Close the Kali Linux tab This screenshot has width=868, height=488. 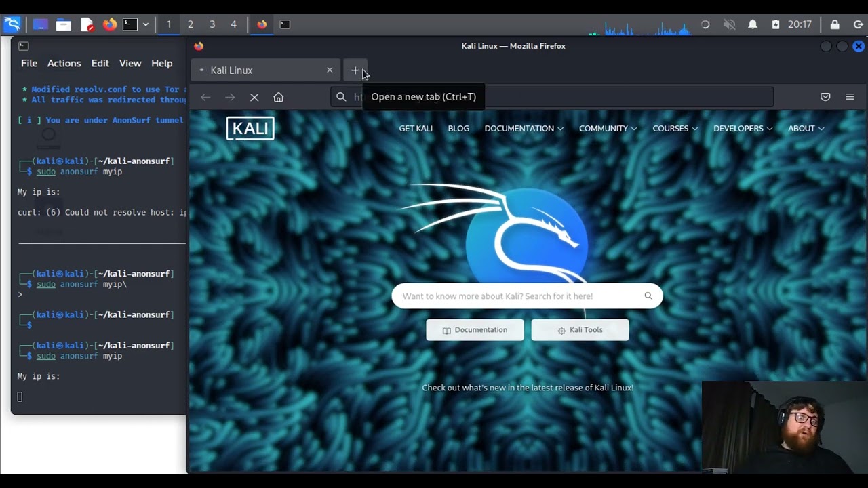click(x=330, y=70)
